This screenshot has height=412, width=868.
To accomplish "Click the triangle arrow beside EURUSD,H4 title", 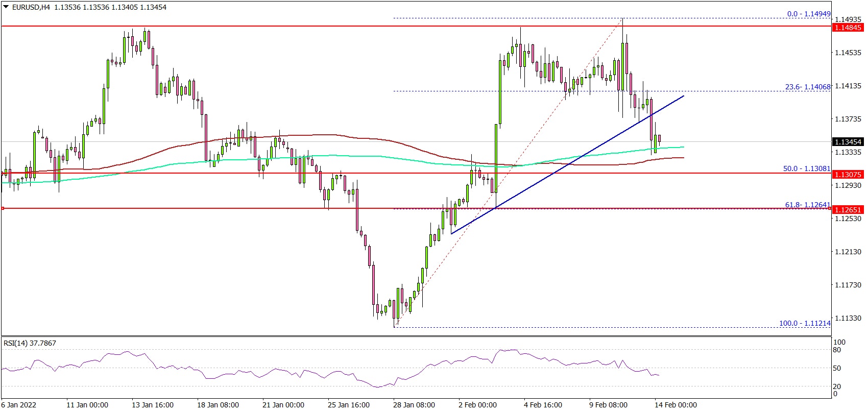I will pyautogui.click(x=6, y=7).
